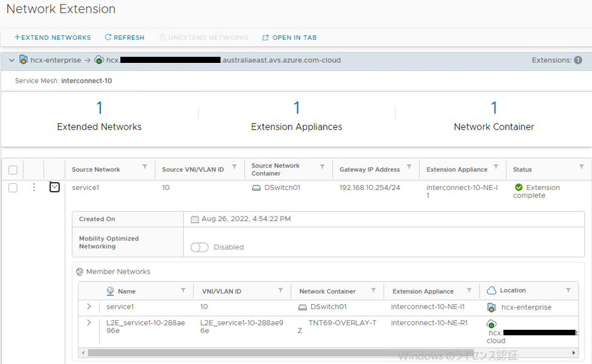Click the DSwitch01 icon in Member Networks
Viewport: 592px width, 364px height.
(x=302, y=307)
